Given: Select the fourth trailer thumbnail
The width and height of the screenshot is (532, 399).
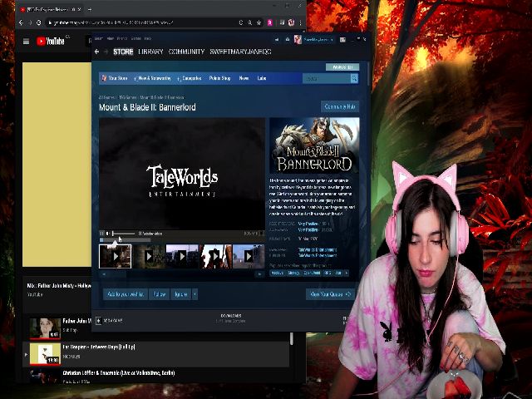Looking at the screenshot, I should 214,257.
